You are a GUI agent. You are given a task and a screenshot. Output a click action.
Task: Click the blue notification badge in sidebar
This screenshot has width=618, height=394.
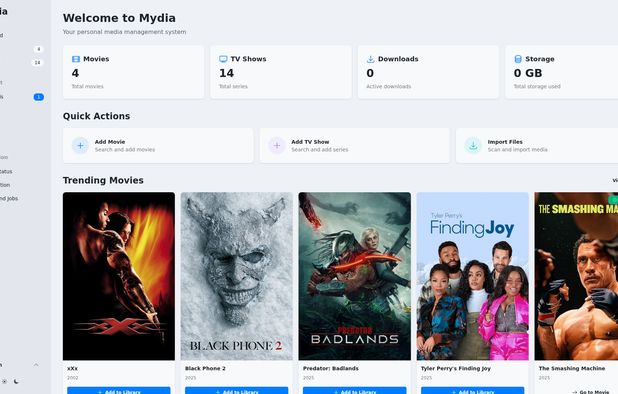[x=39, y=97]
